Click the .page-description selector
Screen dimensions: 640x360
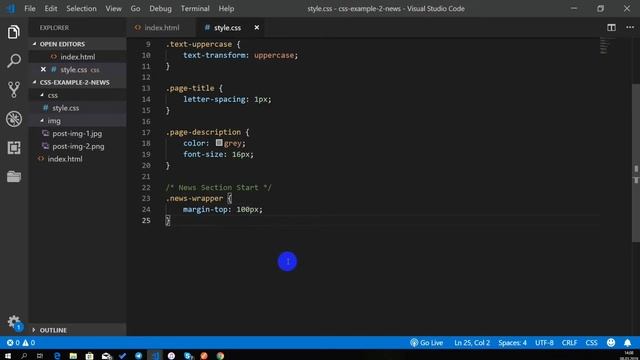(x=203, y=132)
